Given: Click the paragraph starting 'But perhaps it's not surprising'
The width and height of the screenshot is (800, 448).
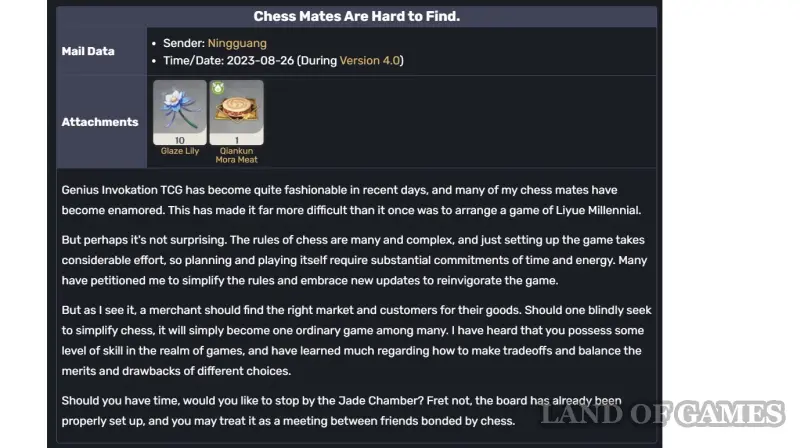Looking at the screenshot, I should click(x=350, y=260).
